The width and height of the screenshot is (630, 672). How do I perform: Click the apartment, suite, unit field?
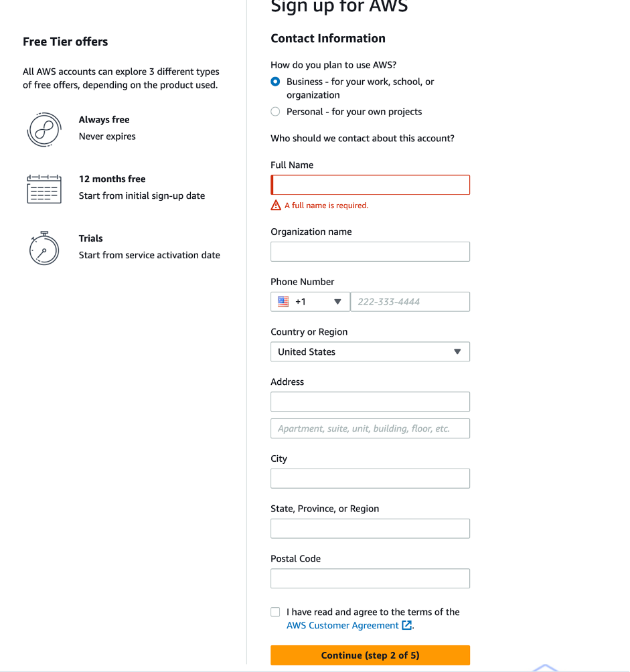coord(370,428)
